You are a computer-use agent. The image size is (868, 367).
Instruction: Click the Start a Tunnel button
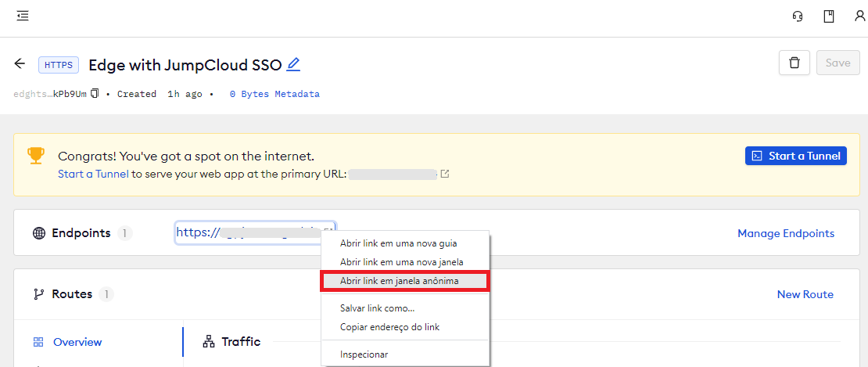pos(796,156)
